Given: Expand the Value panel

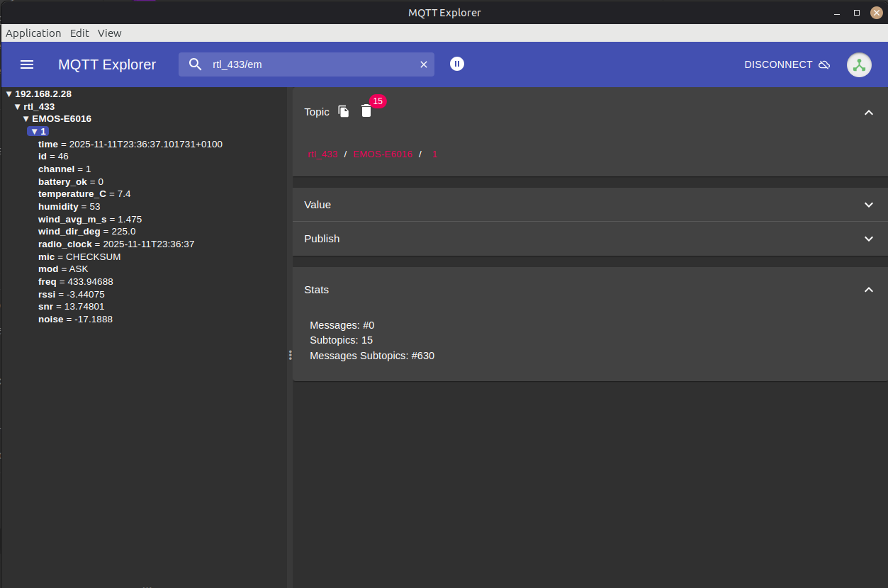Looking at the screenshot, I should [869, 205].
